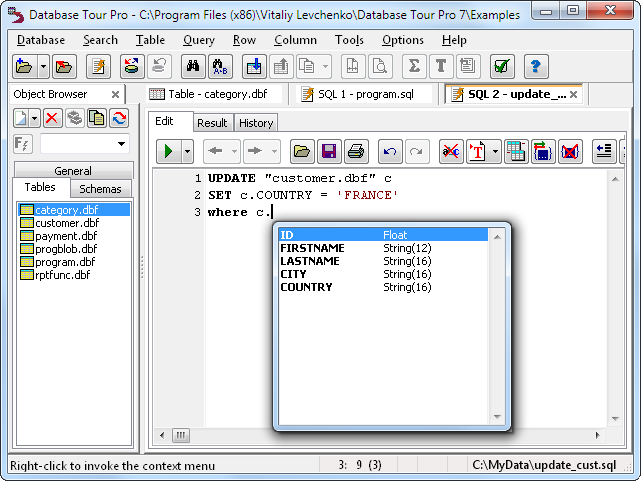The image size is (641, 481).
Task: Click the decrease indent icon
Action: click(x=604, y=152)
